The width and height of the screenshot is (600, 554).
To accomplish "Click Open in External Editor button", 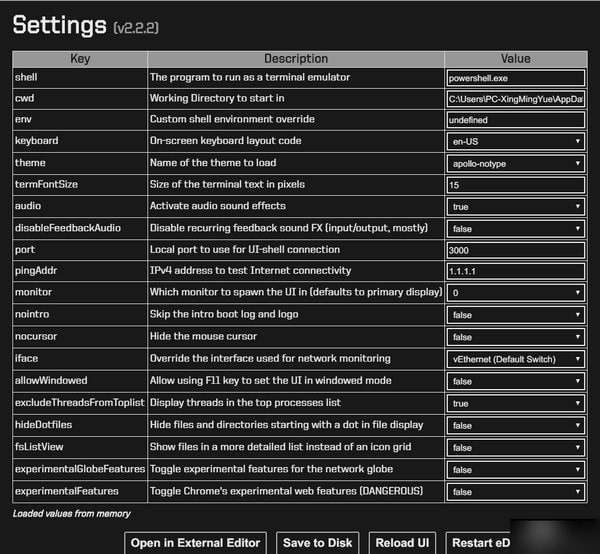I will point(196,543).
